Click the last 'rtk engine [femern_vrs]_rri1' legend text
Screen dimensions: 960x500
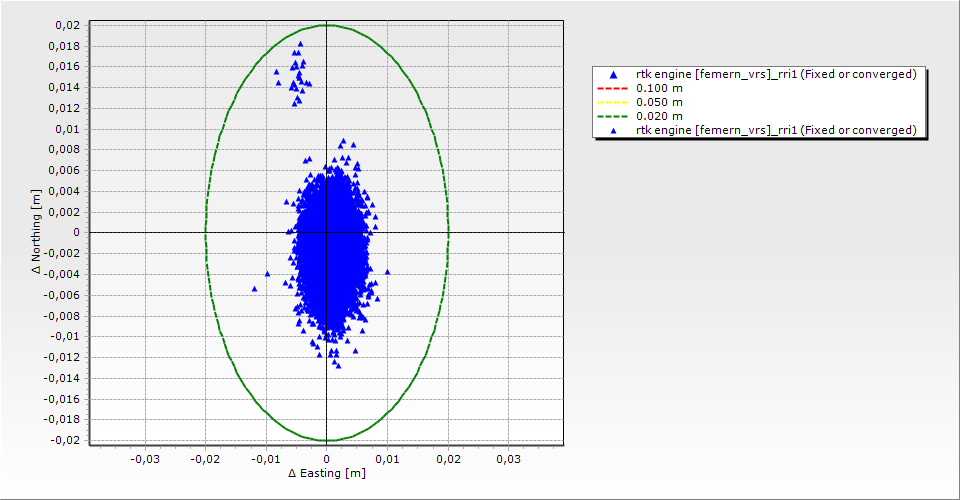(776, 131)
